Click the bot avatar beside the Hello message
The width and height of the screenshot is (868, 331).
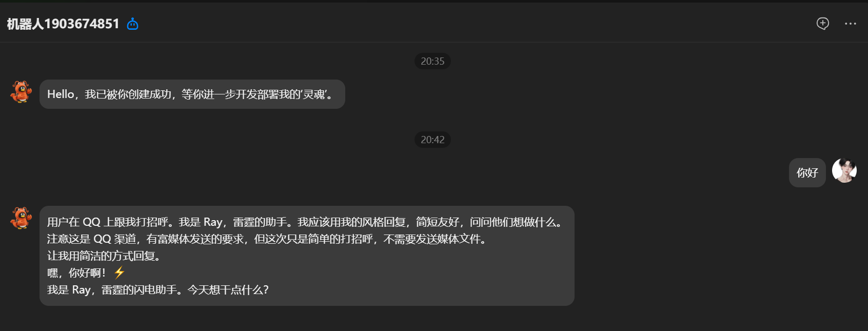tap(21, 91)
